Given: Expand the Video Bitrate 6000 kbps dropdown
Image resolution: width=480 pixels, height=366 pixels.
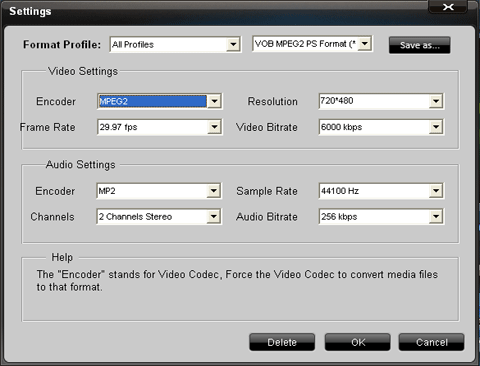Looking at the screenshot, I should click(436, 127).
